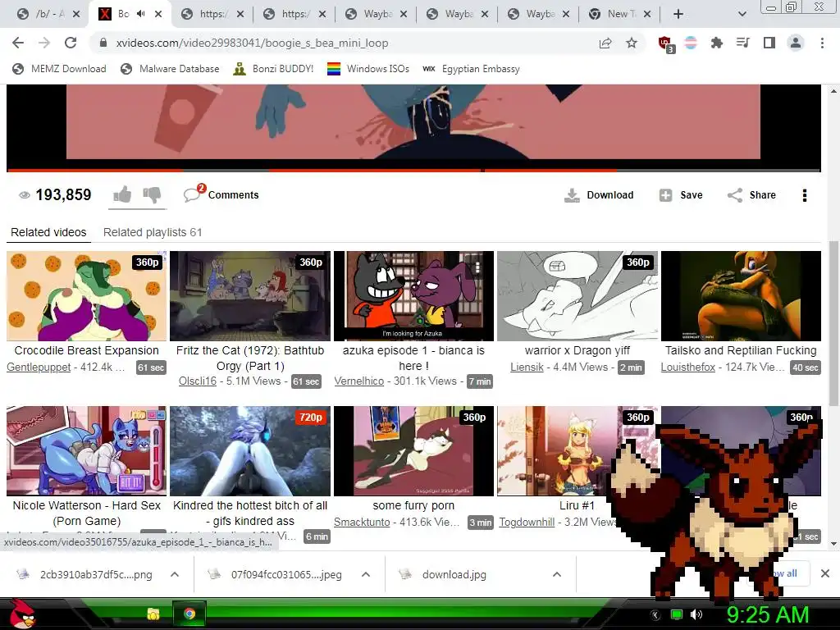Click the video progress bar
The width and height of the screenshot is (840, 630).
pyautogui.click(x=413, y=171)
